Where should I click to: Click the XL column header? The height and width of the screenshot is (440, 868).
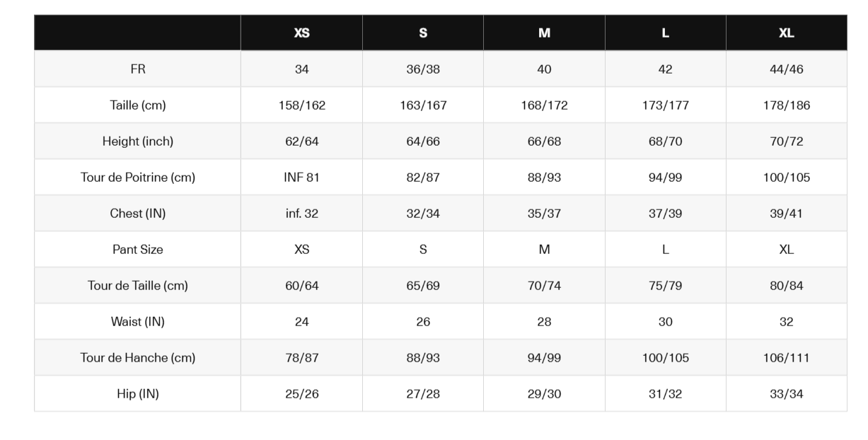tap(787, 33)
